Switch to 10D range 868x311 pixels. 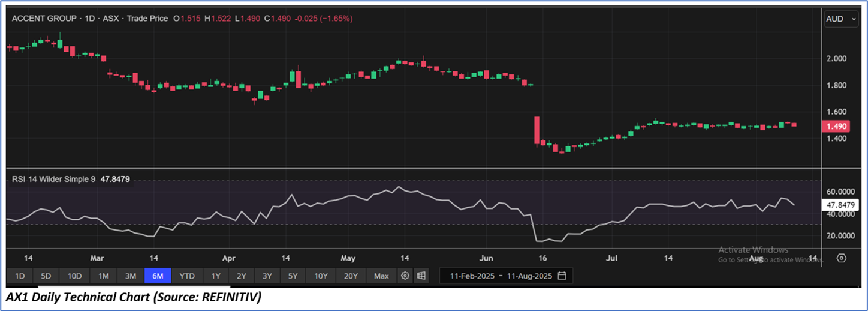point(74,276)
